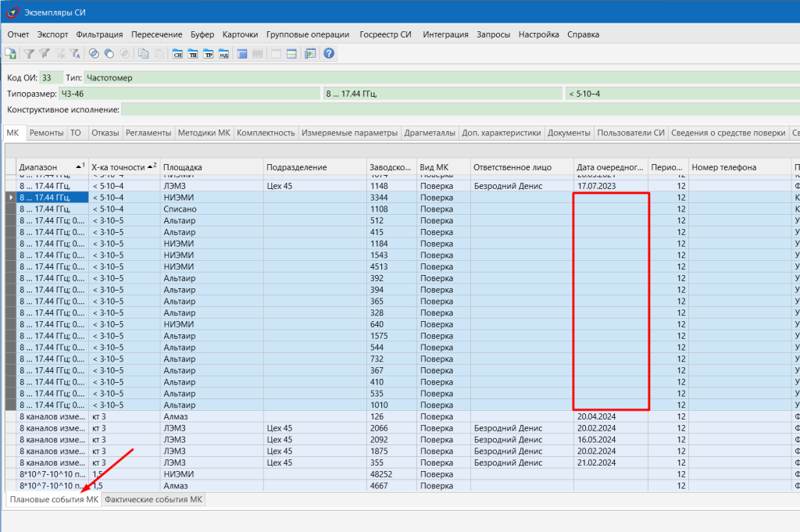Image resolution: width=800 pixels, height=532 pixels.
Task: Open the Экспорт menu
Action: pyautogui.click(x=52, y=34)
